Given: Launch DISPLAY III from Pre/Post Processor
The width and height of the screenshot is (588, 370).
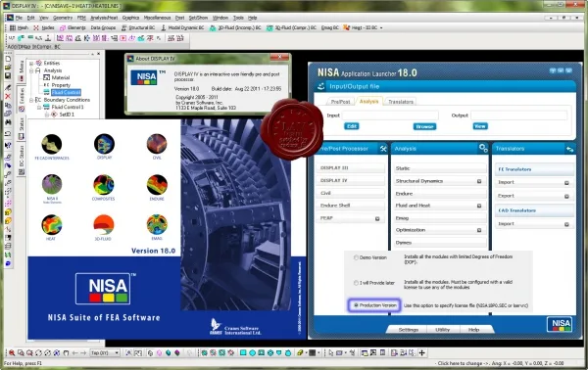Looking at the screenshot, I should [x=350, y=167].
